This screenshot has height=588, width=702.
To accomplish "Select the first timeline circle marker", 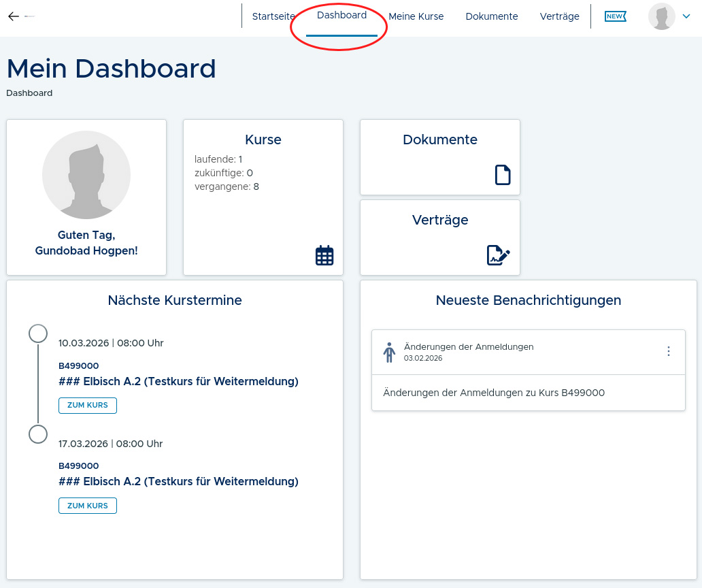I will click(x=38, y=333).
